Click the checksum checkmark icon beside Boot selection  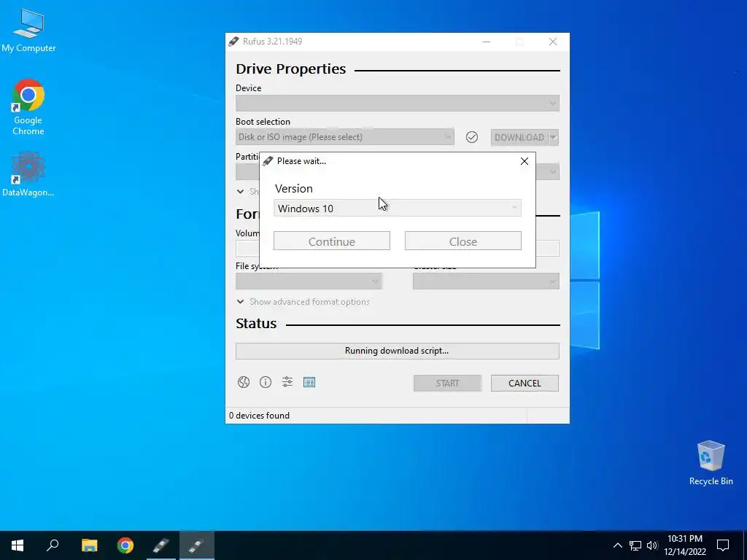pyautogui.click(x=472, y=137)
